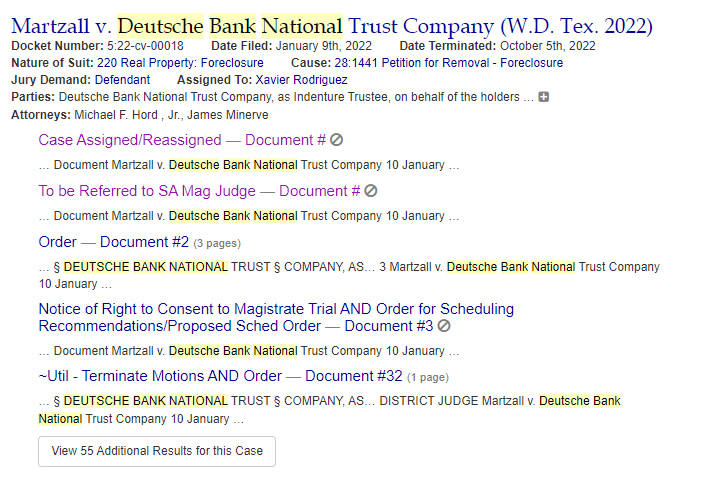Viewport: 701px width, 485px height.
Task: Filter by 220 Real Property: Foreclosure
Action: click(180, 63)
